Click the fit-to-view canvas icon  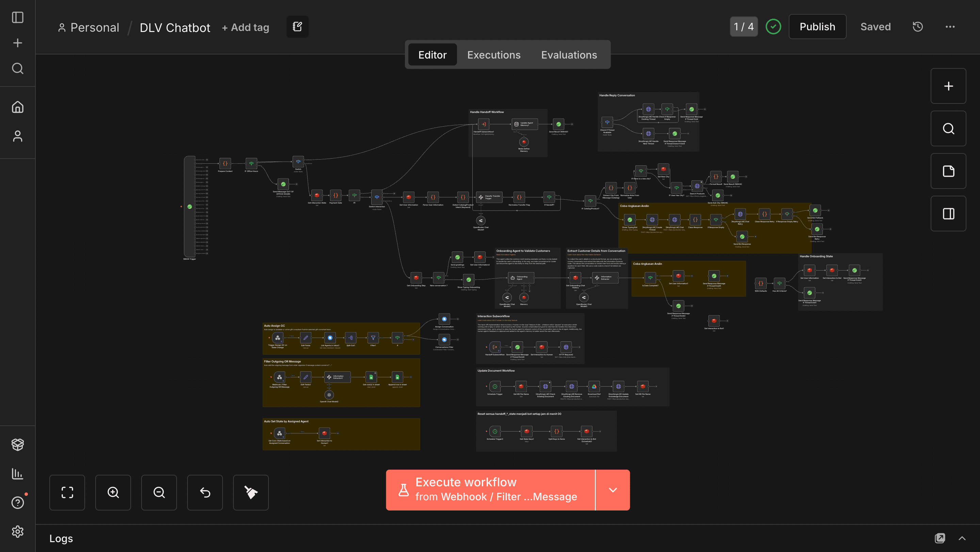[x=67, y=492]
